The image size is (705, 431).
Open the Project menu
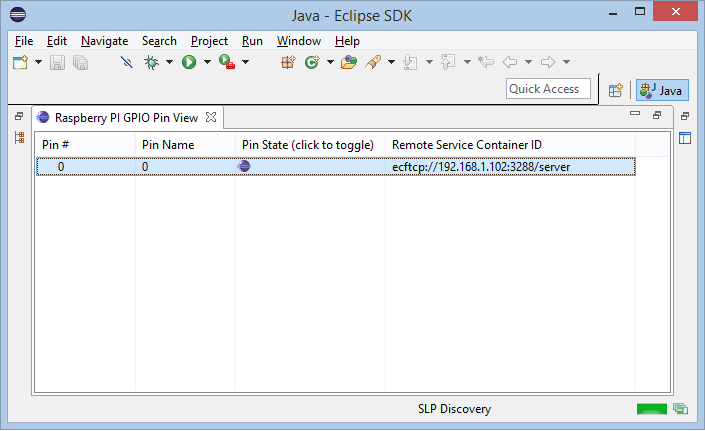(x=209, y=41)
